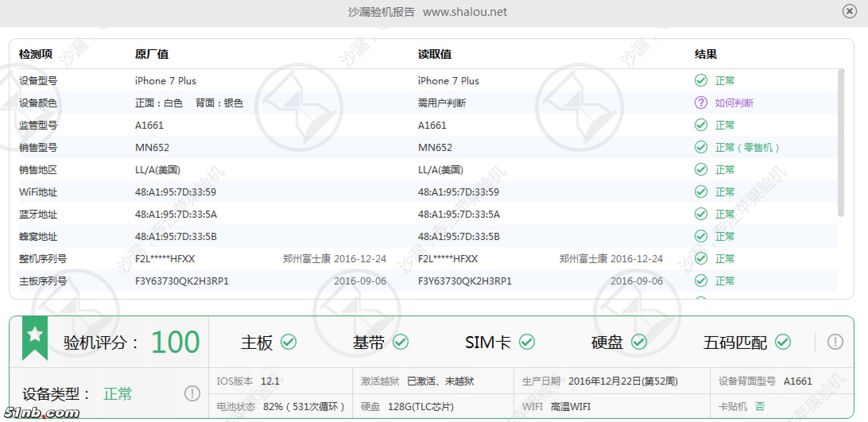Click the purple question mark icon for 设备颜色

tap(701, 103)
